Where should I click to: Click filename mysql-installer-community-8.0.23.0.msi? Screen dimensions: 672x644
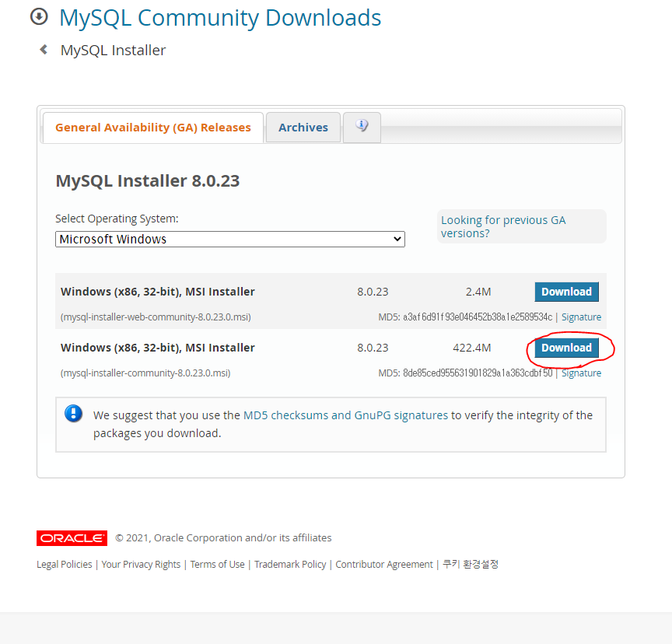(x=145, y=373)
